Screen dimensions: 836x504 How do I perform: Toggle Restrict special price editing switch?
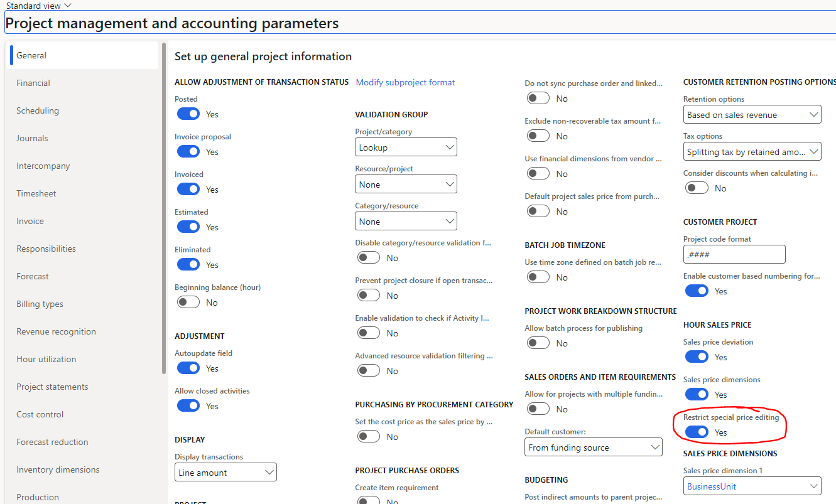tap(697, 432)
